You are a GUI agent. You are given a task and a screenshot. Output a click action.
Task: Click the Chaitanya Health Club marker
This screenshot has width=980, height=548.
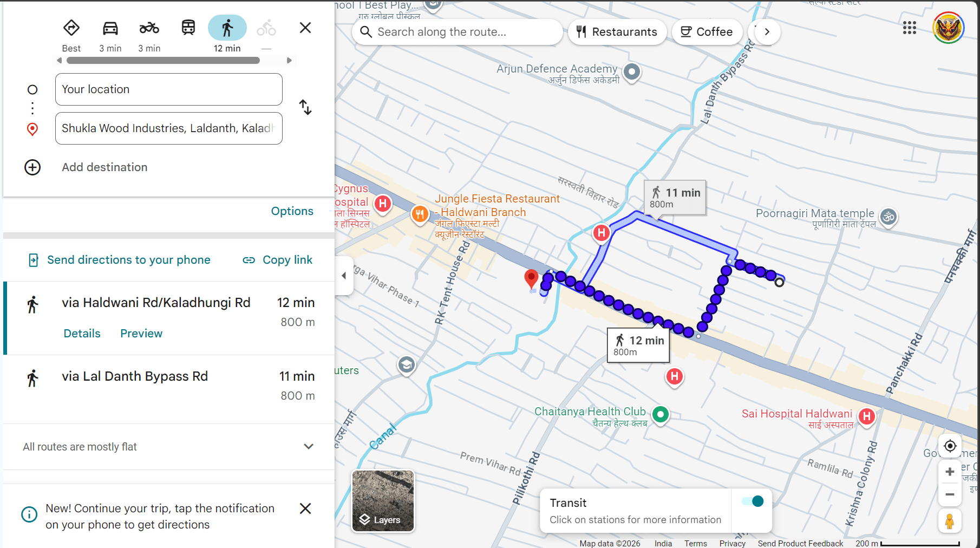660,415
